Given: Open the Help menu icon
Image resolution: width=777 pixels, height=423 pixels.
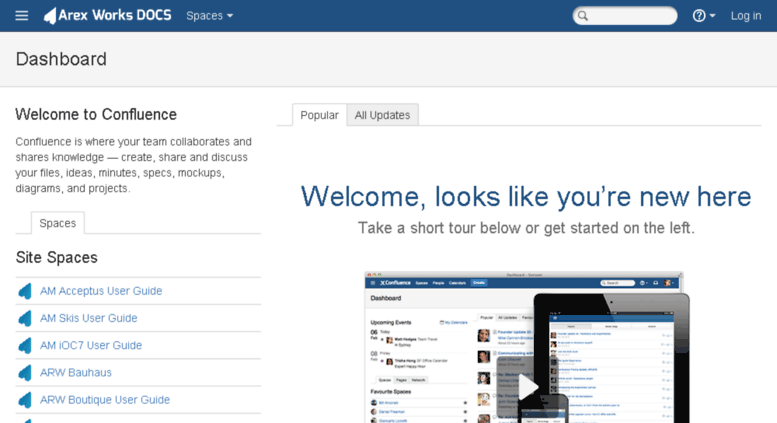Looking at the screenshot, I should (704, 16).
